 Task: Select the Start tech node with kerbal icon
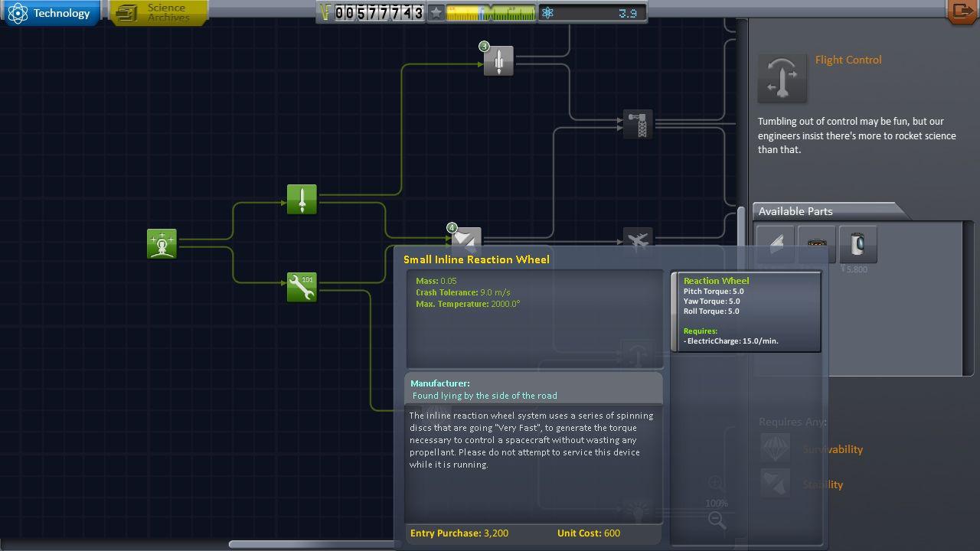[162, 243]
